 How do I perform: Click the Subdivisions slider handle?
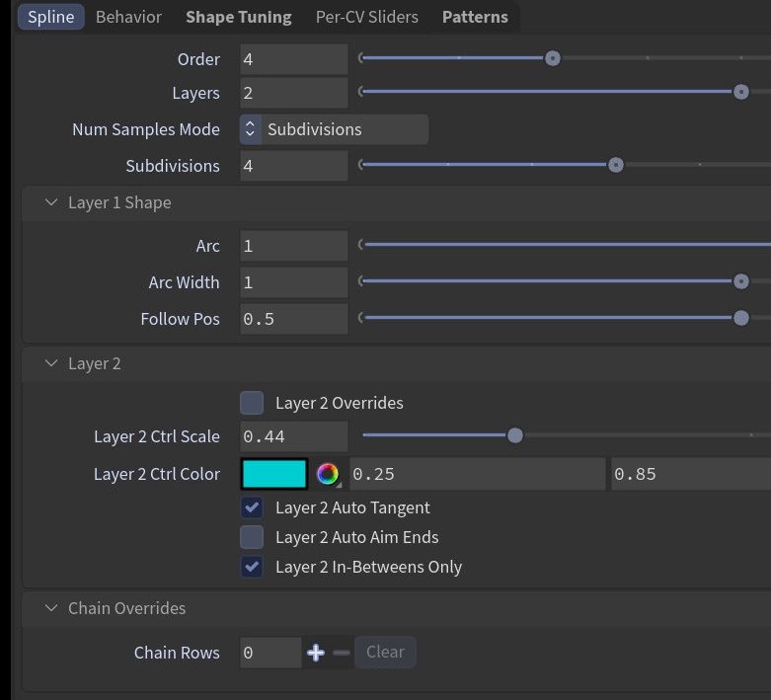(x=616, y=165)
